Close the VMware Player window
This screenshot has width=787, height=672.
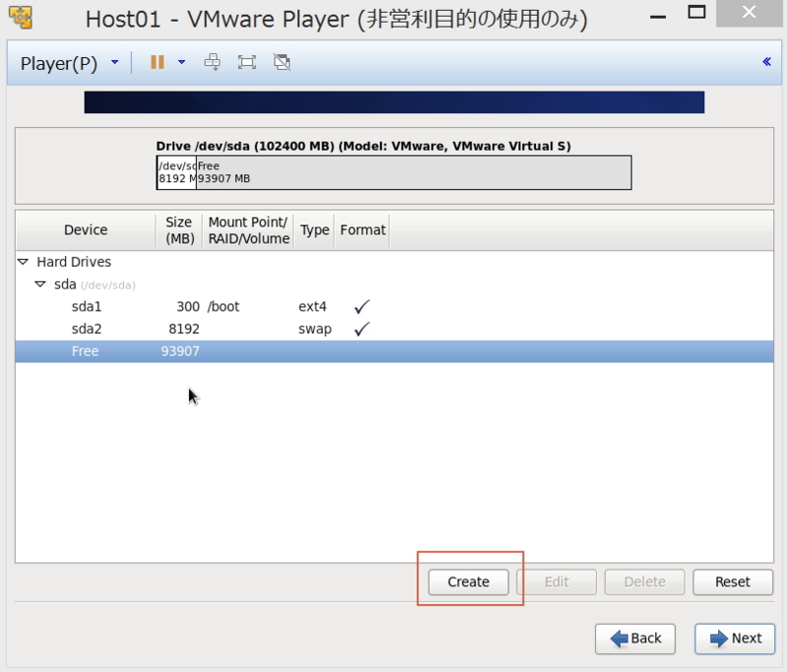pos(749,13)
